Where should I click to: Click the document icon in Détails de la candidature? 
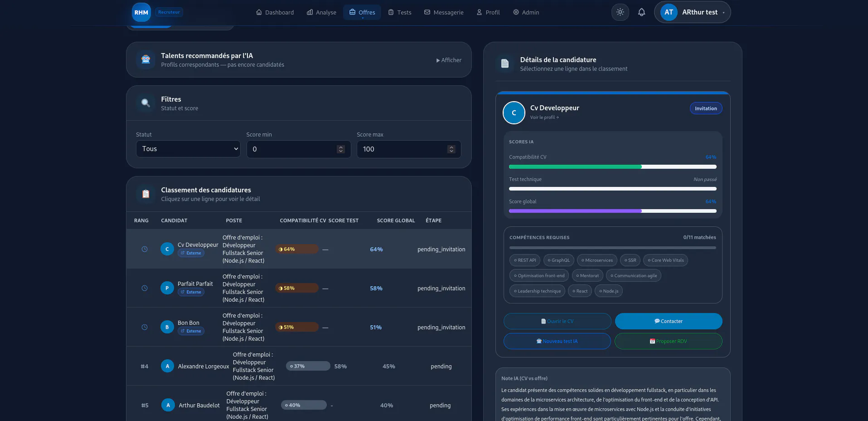tap(505, 64)
